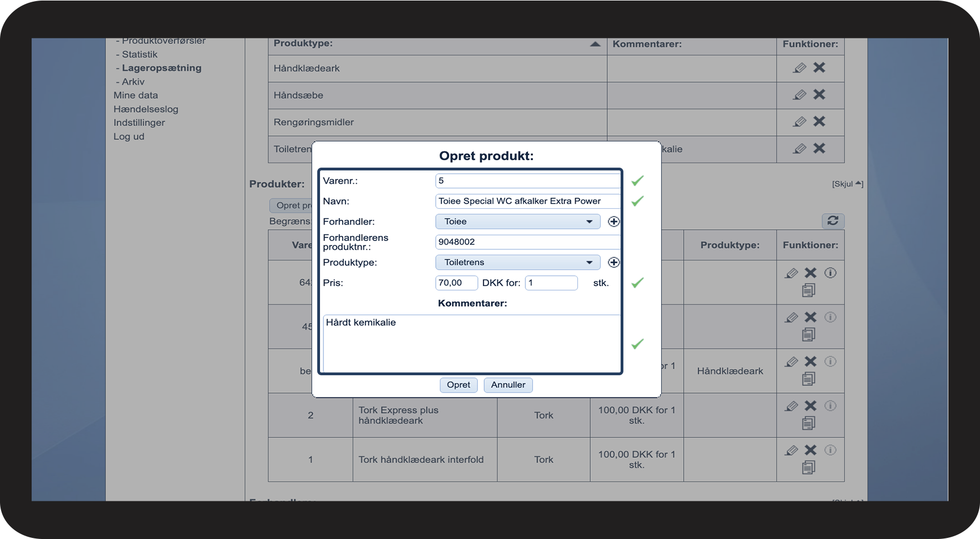
Task: Focus the Forhandlerens produktnr. field
Action: click(527, 241)
